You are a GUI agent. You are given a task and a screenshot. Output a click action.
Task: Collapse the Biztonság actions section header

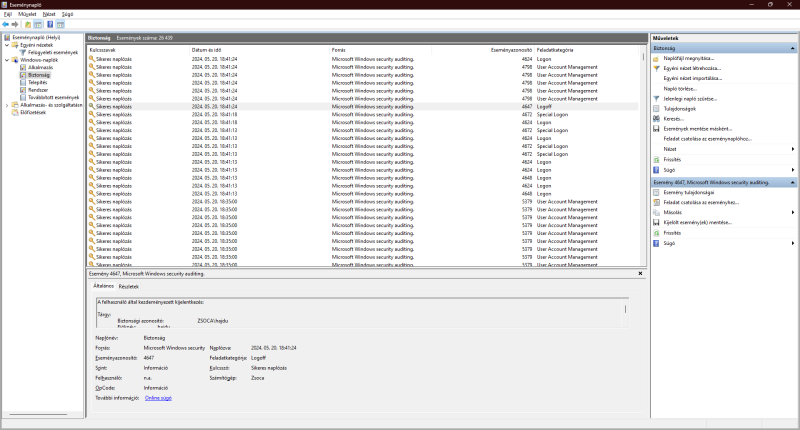click(792, 48)
